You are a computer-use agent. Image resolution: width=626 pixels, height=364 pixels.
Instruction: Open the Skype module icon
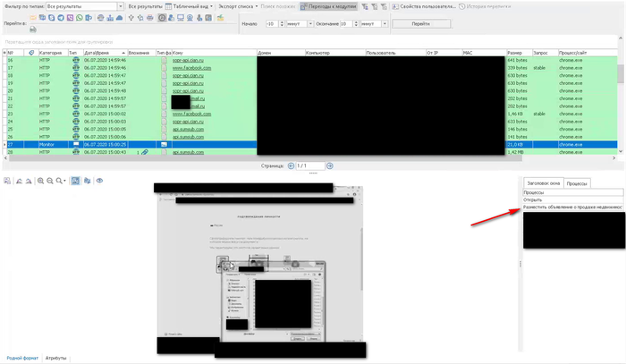pos(52,18)
